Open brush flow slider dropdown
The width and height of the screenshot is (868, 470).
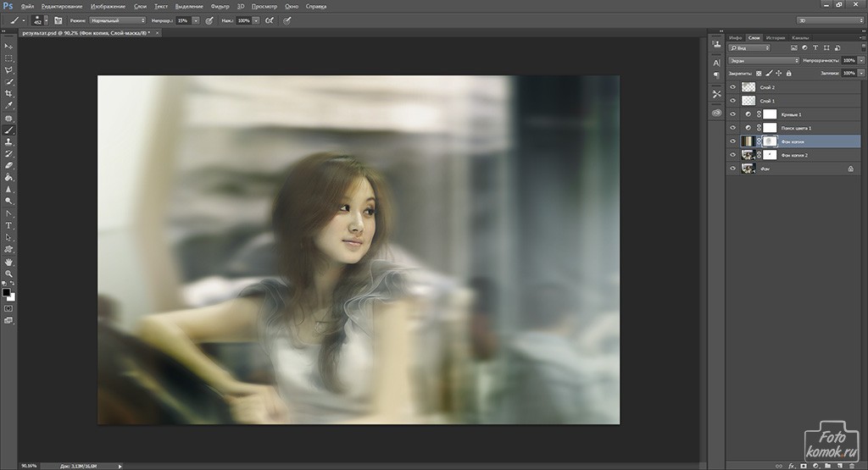pos(256,20)
